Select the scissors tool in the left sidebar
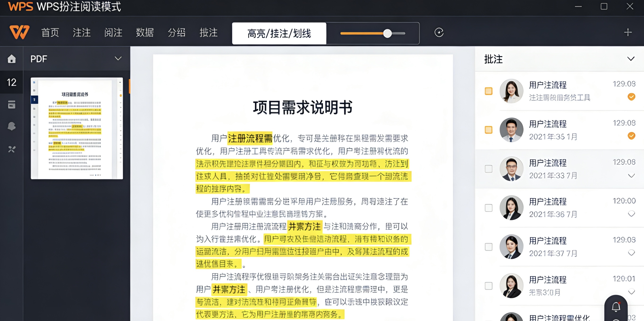 tap(12, 149)
